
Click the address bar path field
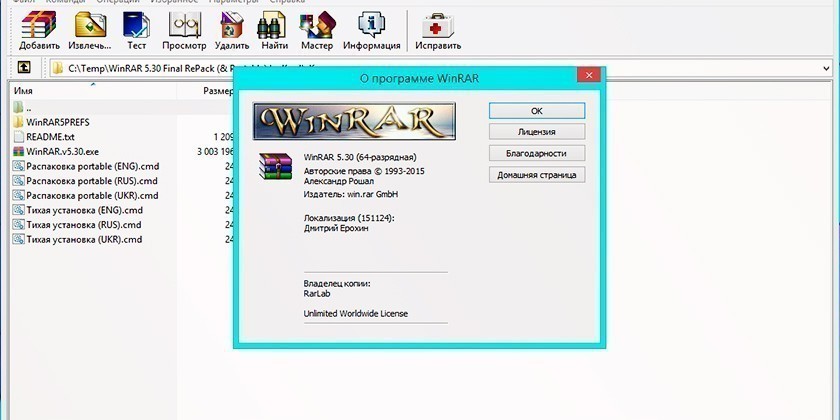coord(440,68)
